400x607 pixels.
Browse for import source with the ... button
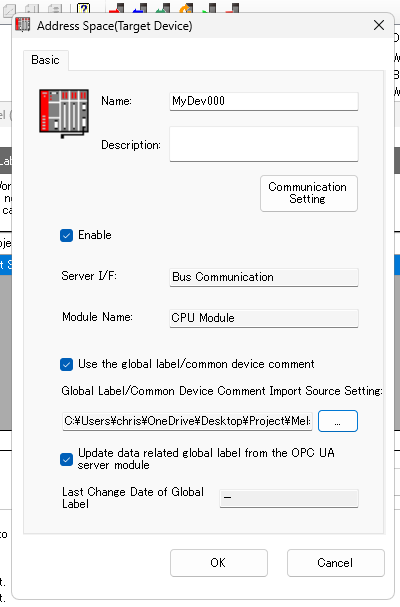pos(338,421)
